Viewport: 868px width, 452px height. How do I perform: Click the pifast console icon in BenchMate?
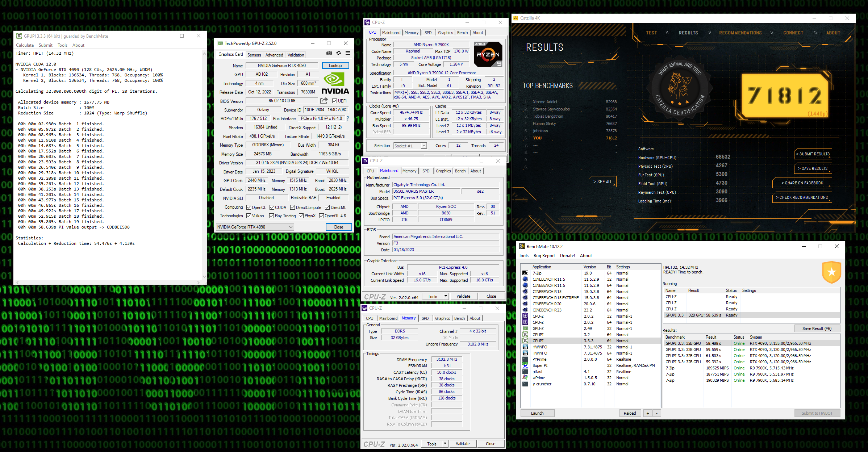(x=525, y=372)
